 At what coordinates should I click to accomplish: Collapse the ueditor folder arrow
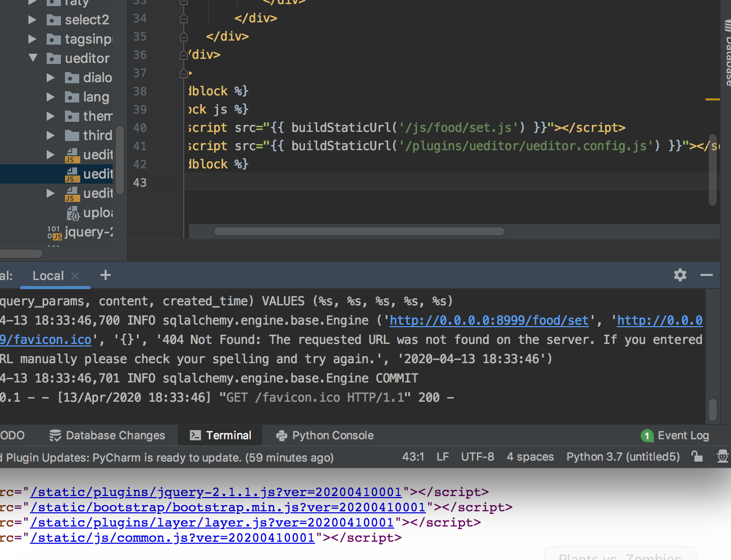click(33, 58)
